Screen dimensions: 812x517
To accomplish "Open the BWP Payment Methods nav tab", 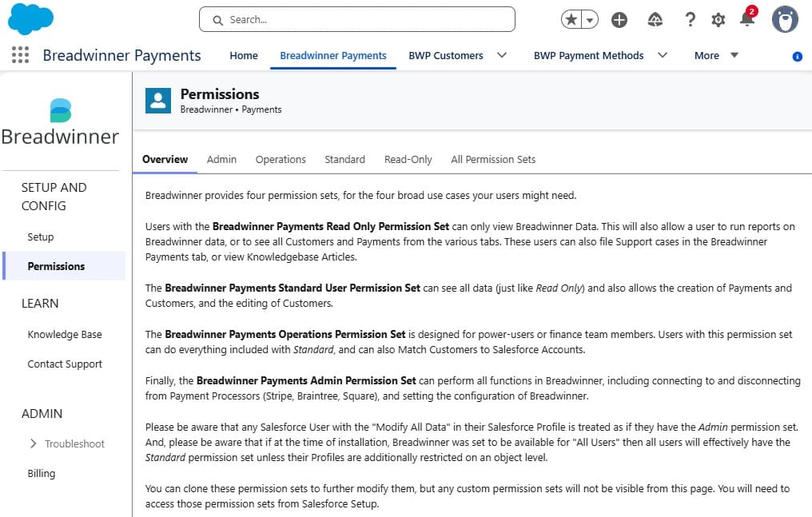I will tap(588, 55).
